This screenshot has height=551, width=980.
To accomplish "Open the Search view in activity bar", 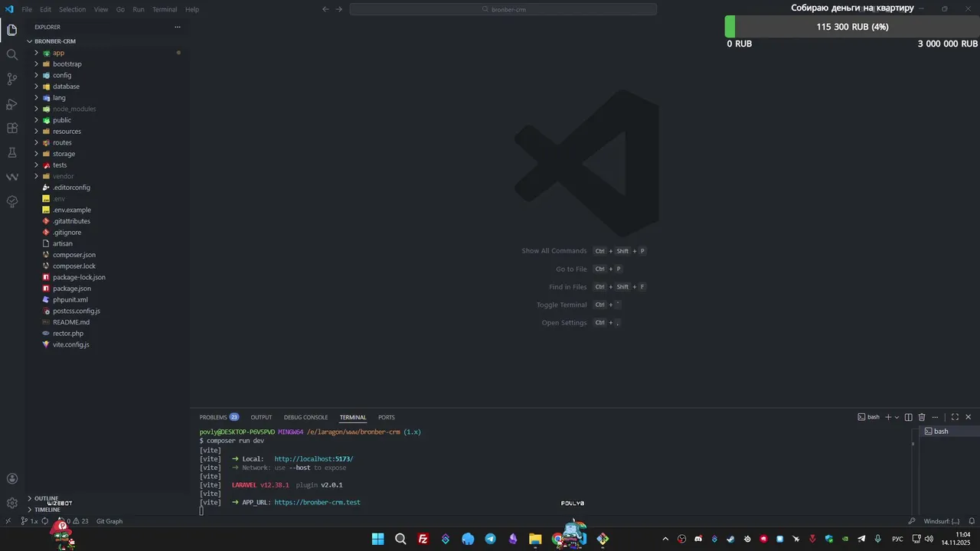I will [11, 54].
